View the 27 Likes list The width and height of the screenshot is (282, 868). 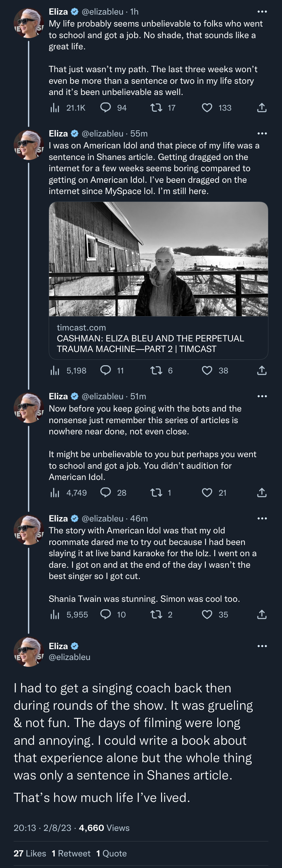click(30, 853)
